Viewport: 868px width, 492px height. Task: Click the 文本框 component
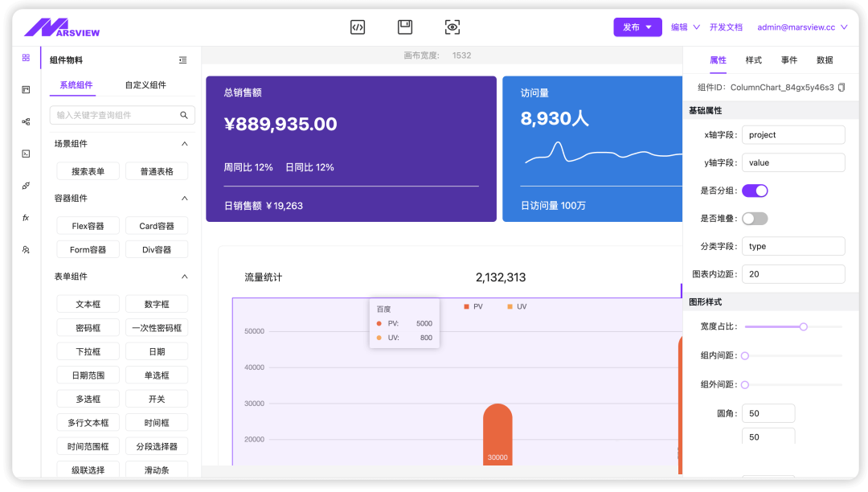pos(88,305)
